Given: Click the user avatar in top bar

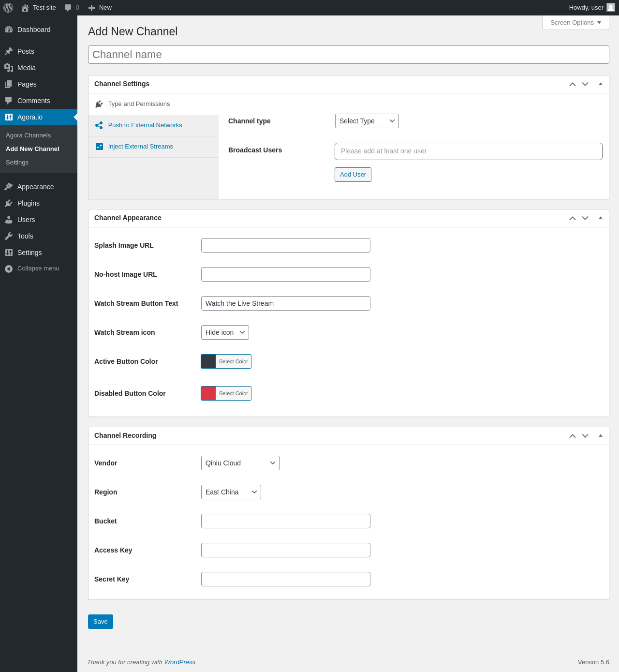Looking at the screenshot, I should pos(611,8).
